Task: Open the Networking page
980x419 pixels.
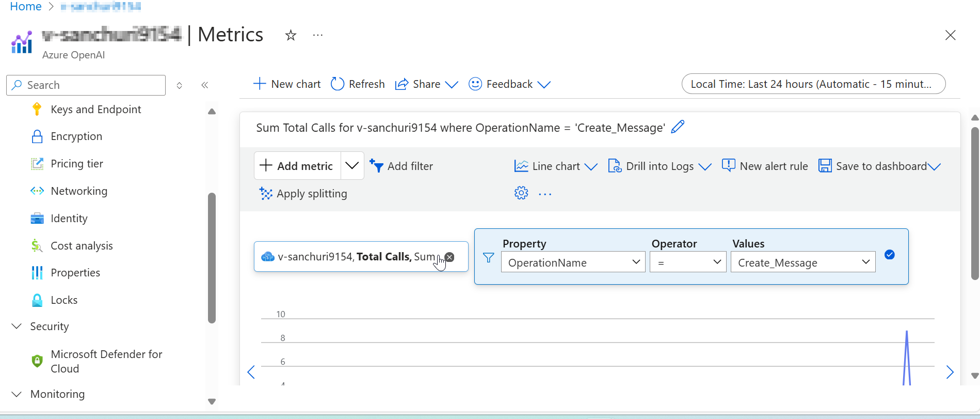Action: click(x=79, y=191)
